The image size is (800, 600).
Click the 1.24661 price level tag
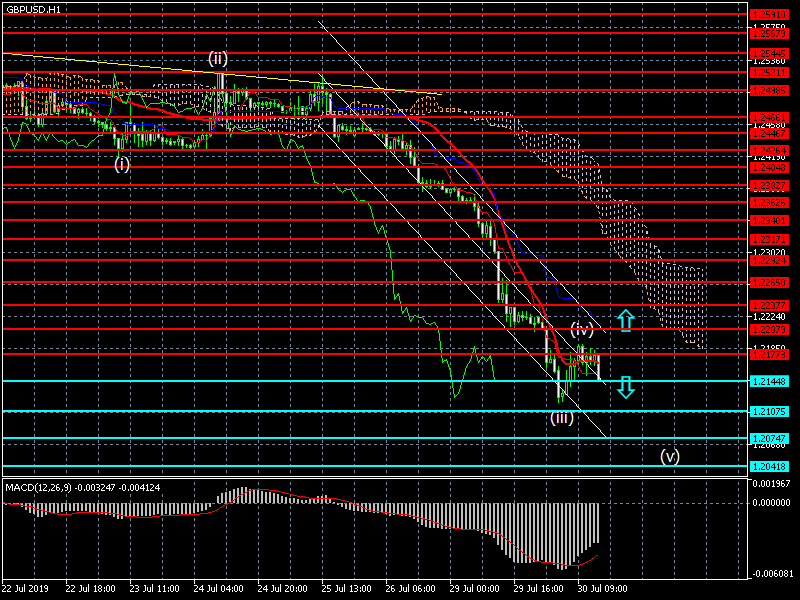click(x=769, y=118)
